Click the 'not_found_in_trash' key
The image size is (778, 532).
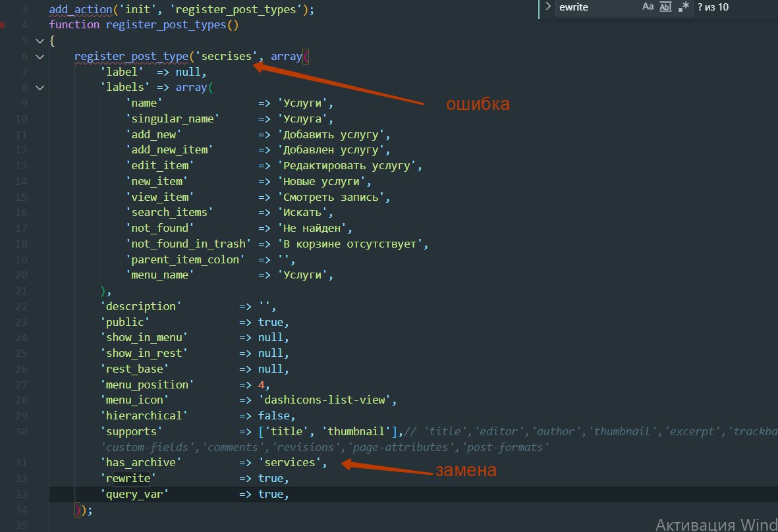[188, 244]
